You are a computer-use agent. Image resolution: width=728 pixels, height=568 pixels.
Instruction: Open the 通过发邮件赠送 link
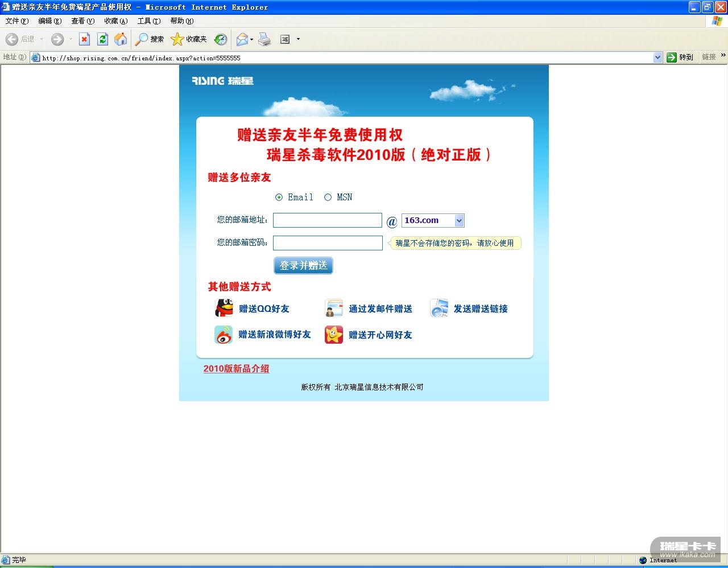coord(380,309)
